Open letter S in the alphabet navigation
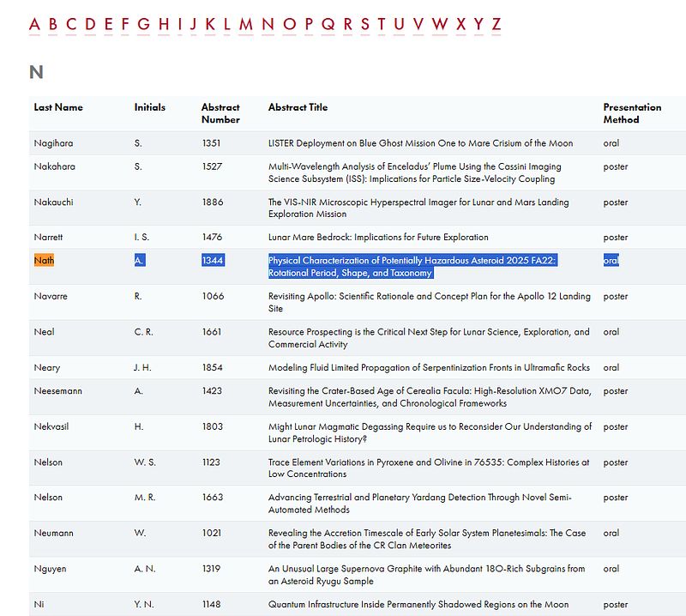Viewport: 686px width, 616px height. (x=365, y=24)
